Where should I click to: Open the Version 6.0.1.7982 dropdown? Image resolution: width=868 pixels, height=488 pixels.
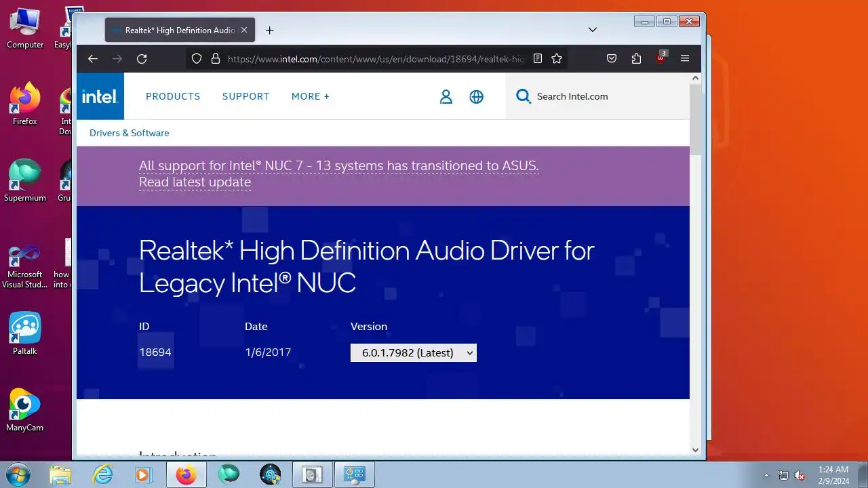[414, 352]
